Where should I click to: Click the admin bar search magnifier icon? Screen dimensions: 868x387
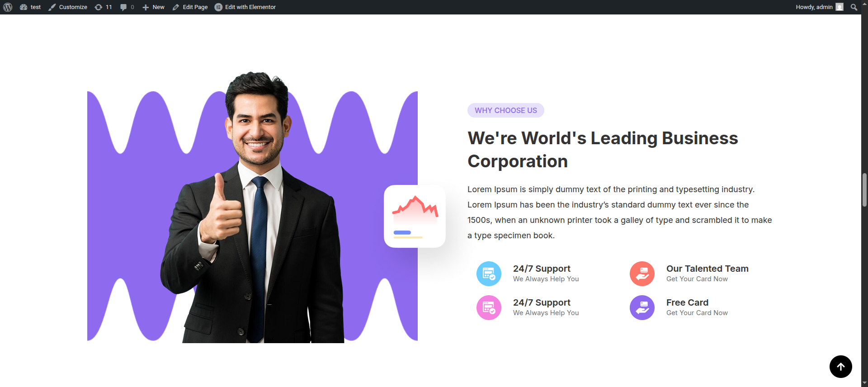(854, 7)
